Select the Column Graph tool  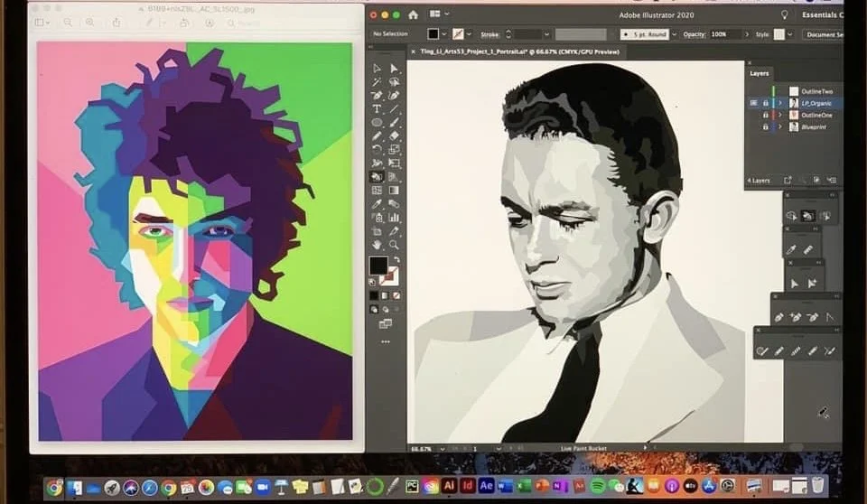(x=394, y=218)
